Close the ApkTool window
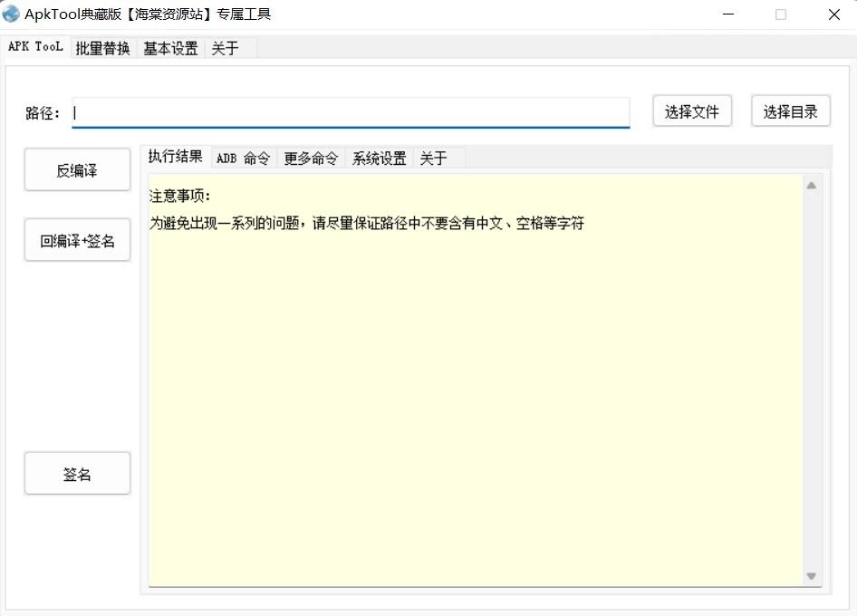The width and height of the screenshot is (857, 616). pos(834,14)
